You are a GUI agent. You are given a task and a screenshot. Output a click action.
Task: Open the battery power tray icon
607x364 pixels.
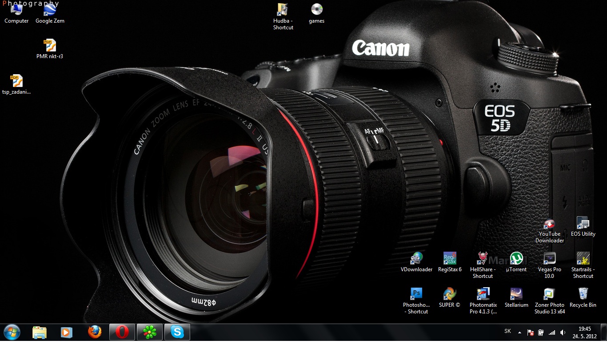[x=541, y=332]
